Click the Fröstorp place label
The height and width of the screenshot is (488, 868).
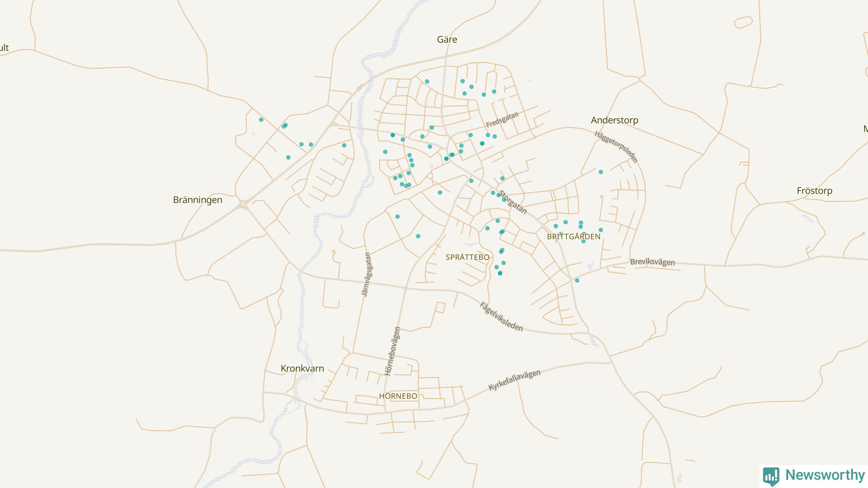(814, 191)
